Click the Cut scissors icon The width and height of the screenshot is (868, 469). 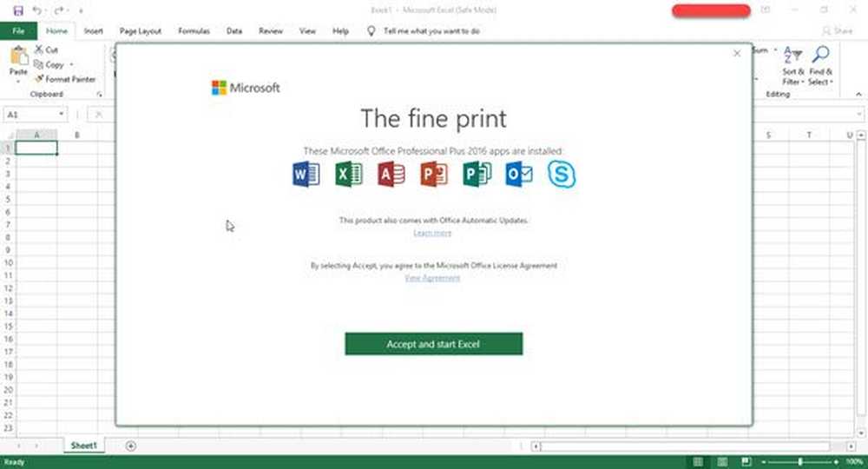click(x=40, y=50)
